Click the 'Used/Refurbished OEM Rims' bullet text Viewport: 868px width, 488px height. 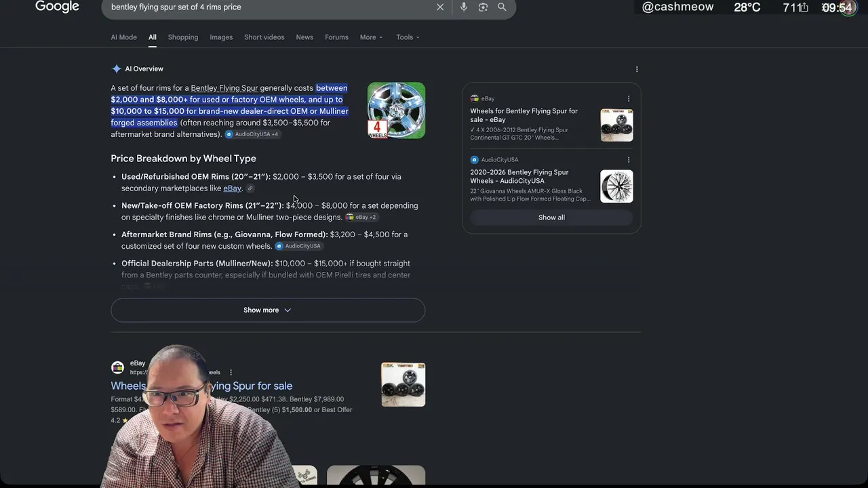pyautogui.click(x=196, y=177)
